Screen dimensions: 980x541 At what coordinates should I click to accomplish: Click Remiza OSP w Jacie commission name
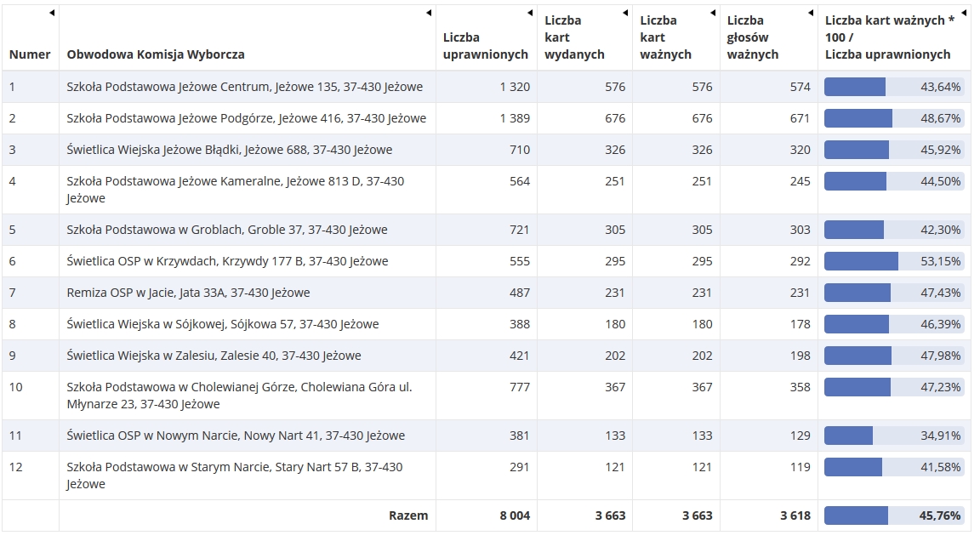(x=188, y=293)
